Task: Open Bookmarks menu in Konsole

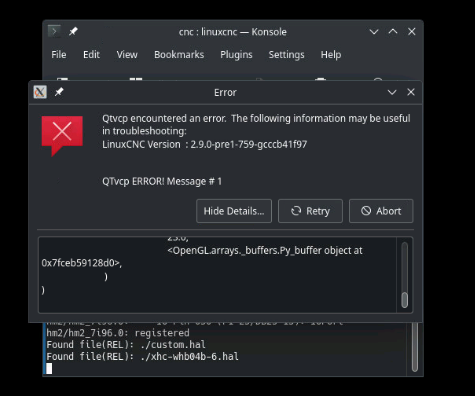Action: coord(179,55)
